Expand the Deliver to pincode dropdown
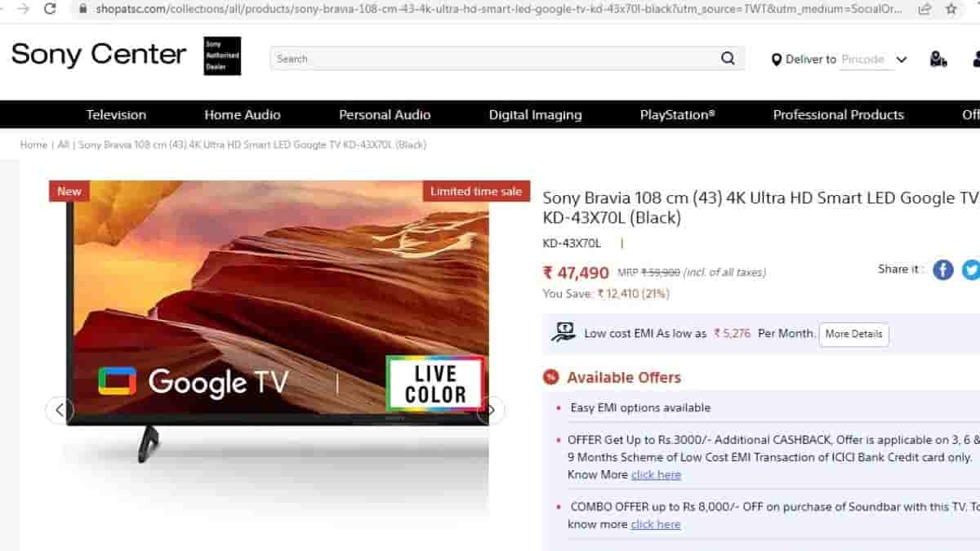Viewport: 980px width, 551px height. click(x=902, y=60)
